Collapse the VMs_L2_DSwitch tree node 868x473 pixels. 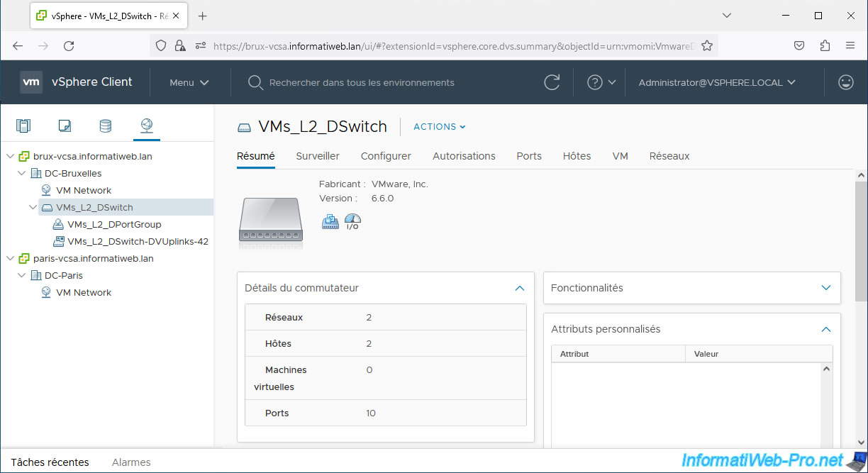pos(33,207)
